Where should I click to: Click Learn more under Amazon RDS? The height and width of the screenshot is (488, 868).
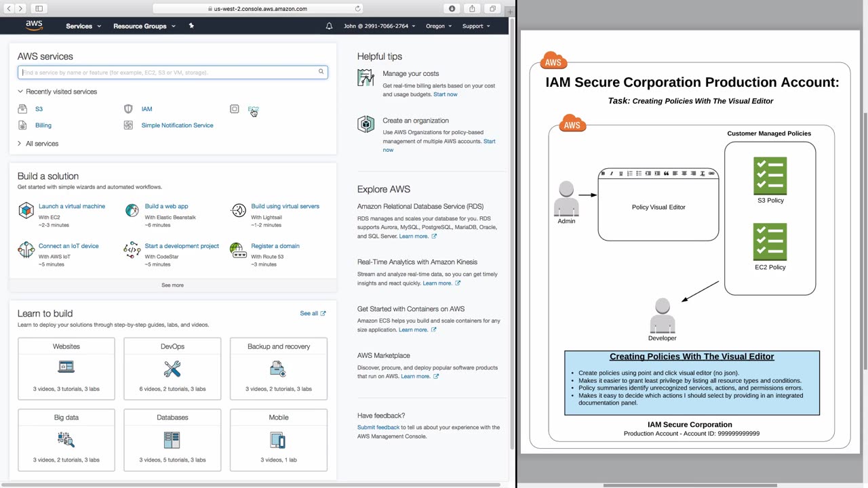418,237
